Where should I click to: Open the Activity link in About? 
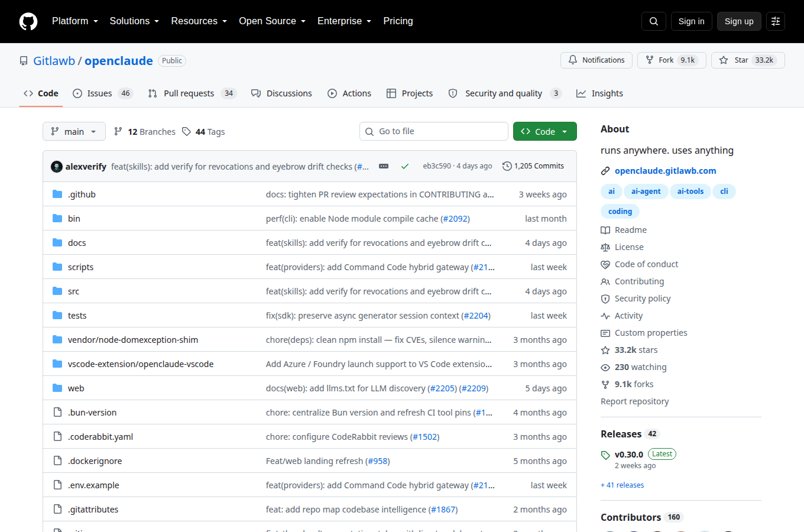(x=621, y=316)
